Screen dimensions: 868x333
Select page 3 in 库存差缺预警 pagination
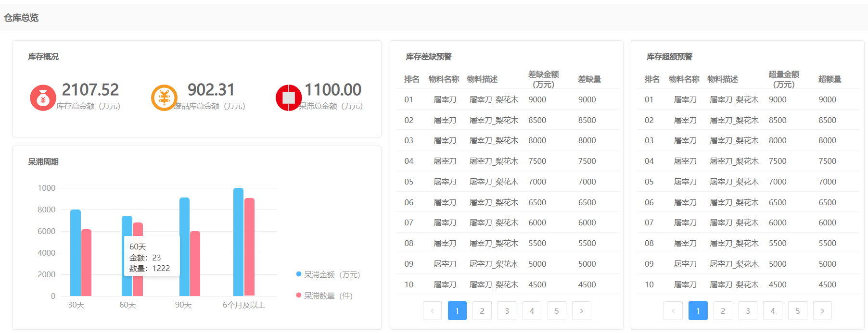[x=507, y=311]
